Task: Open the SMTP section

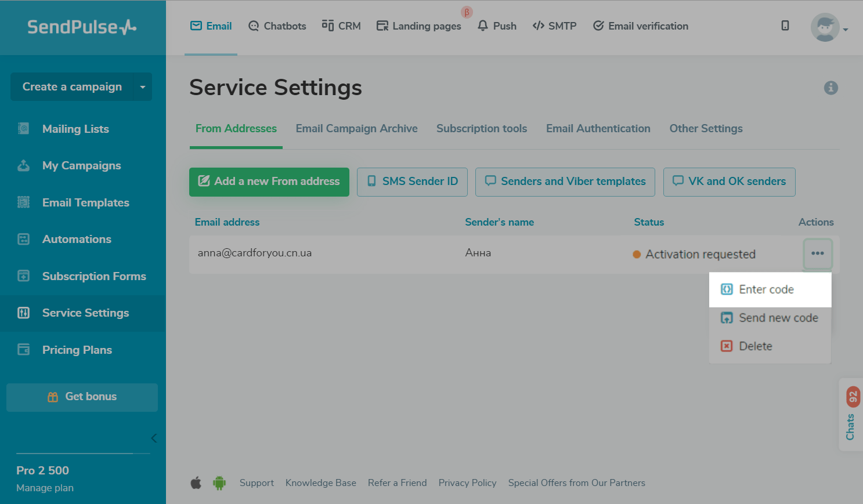Action: [x=554, y=26]
